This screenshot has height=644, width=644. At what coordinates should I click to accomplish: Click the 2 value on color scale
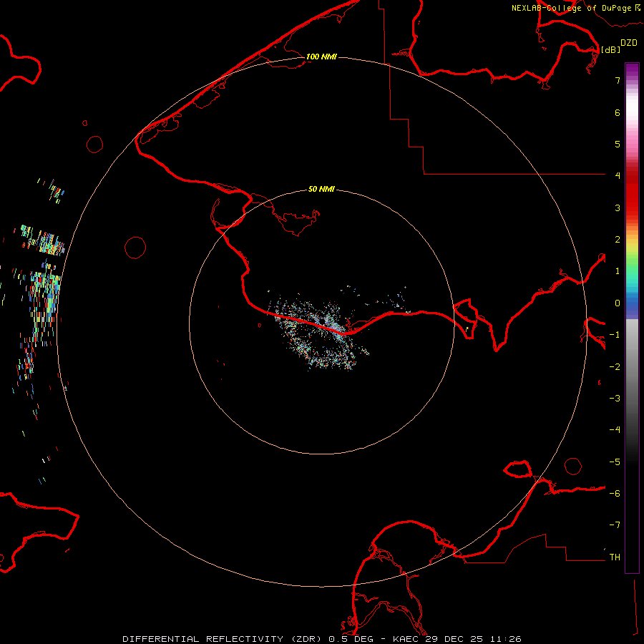(x=618, y=240)
